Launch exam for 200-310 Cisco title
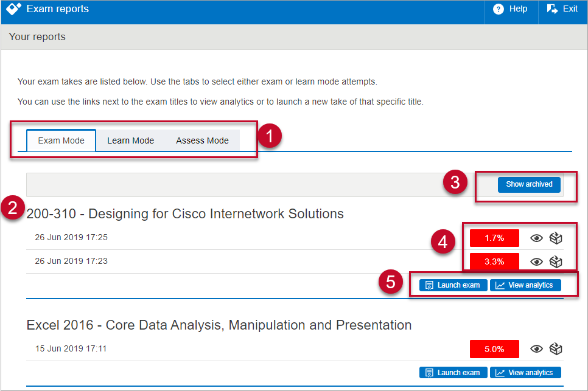The width and height of the screenshot is (588, 391). pos(453,285)
